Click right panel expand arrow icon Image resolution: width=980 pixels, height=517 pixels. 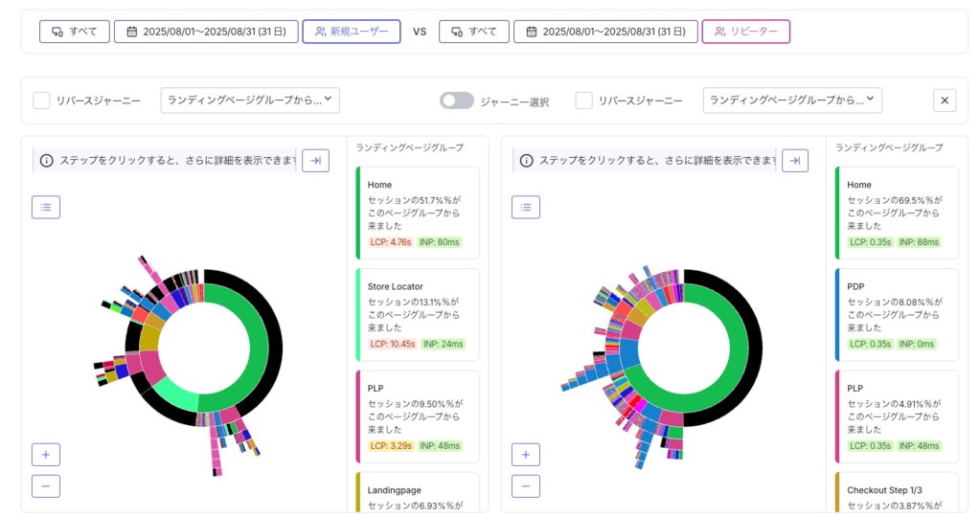[x=795, y=161]
